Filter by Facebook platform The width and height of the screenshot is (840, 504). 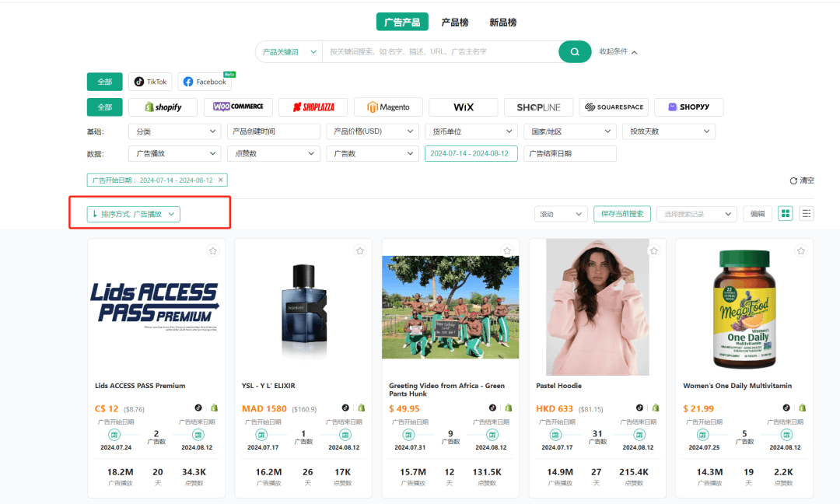205,82
